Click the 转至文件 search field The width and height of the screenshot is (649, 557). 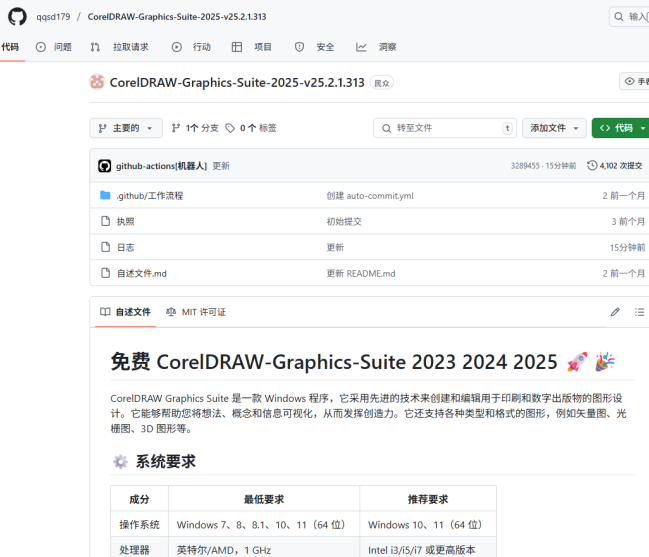coord(445,128)
